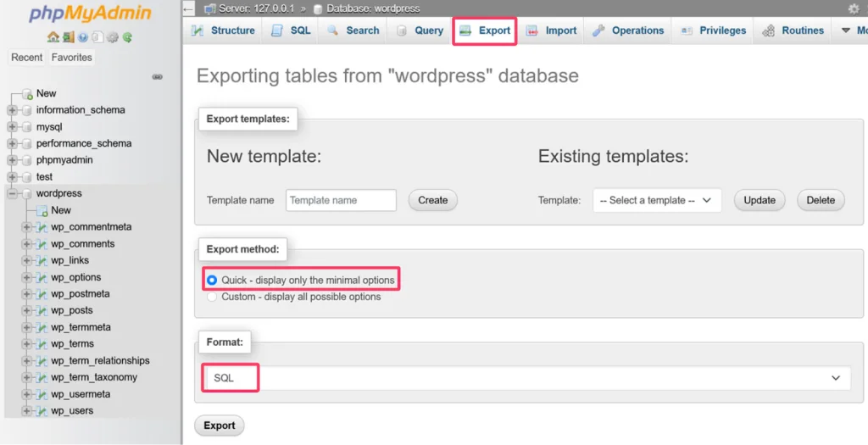Screen dimensions: 868x445
Task: Click the wp_usermeta table icon
Action: coord(42,394)
